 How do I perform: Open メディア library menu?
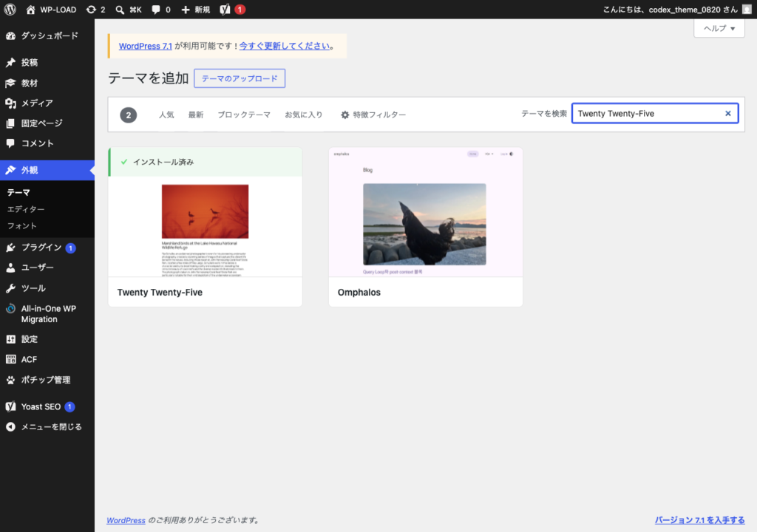[x=47, y=103]
